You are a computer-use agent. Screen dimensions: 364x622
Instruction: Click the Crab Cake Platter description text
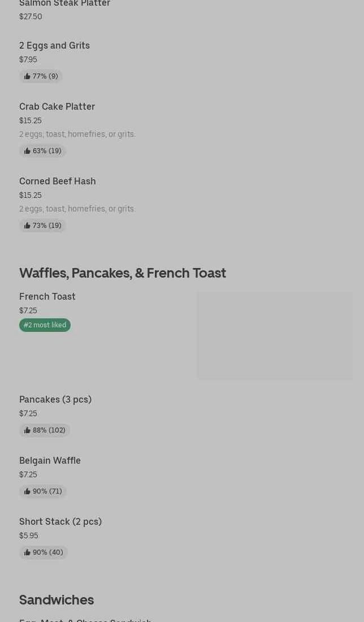click(77, 134)
